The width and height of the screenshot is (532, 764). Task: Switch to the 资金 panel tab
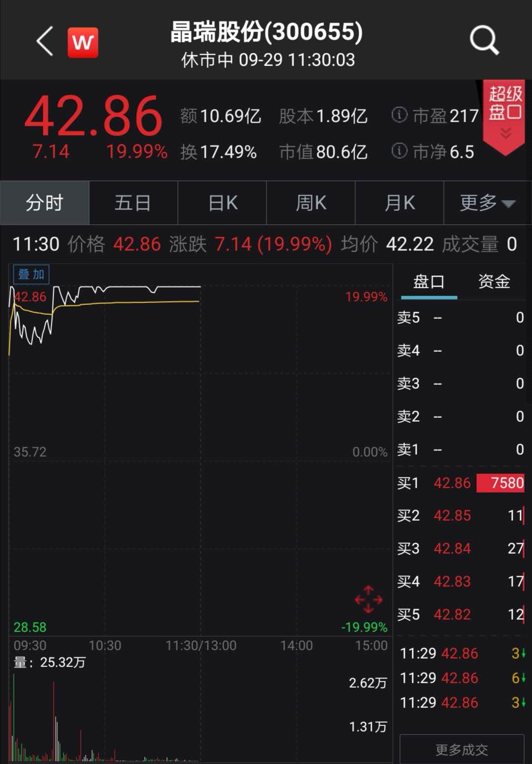coord(494,282)
